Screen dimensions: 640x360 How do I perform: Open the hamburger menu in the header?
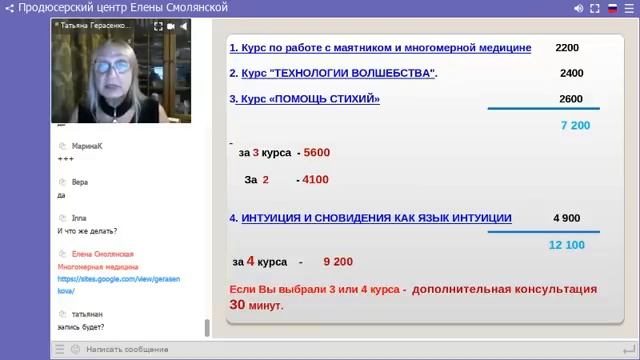[x=629, y=8]
